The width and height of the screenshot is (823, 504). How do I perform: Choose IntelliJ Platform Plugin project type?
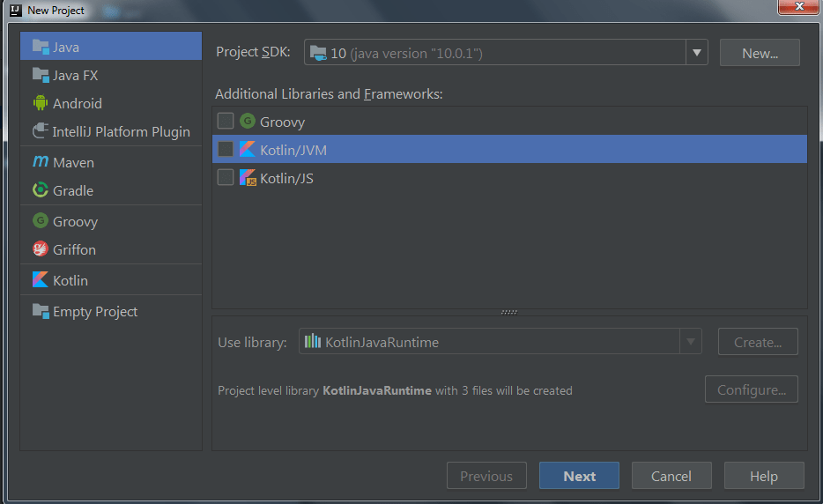111,132
